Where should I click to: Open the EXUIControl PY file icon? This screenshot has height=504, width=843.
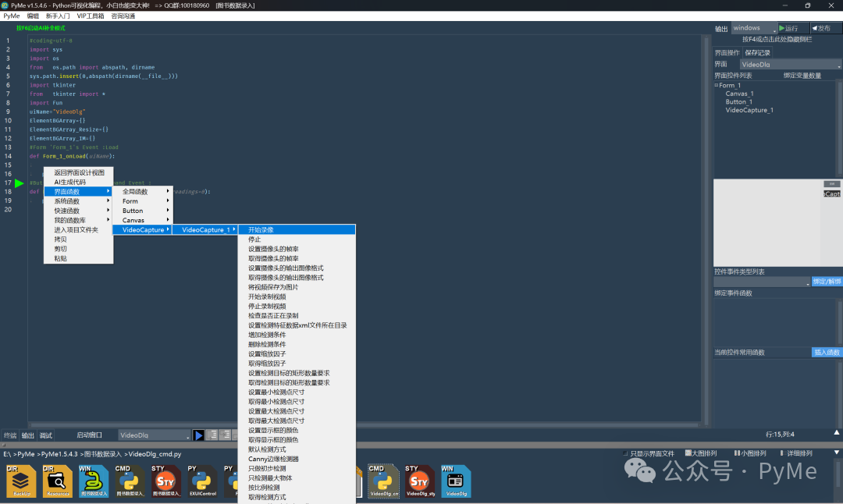(202, 481)
